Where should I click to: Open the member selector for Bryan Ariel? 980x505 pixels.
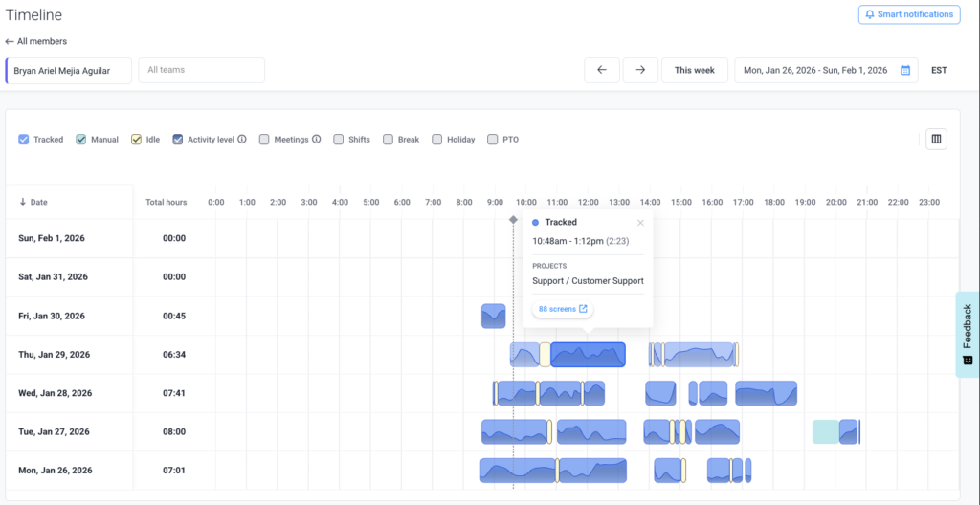(69, 70)
